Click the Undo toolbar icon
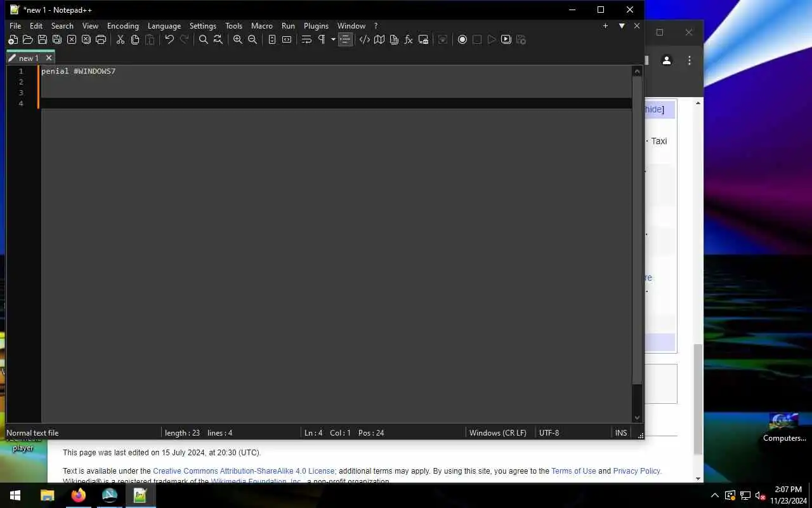 tap(169, 39)
